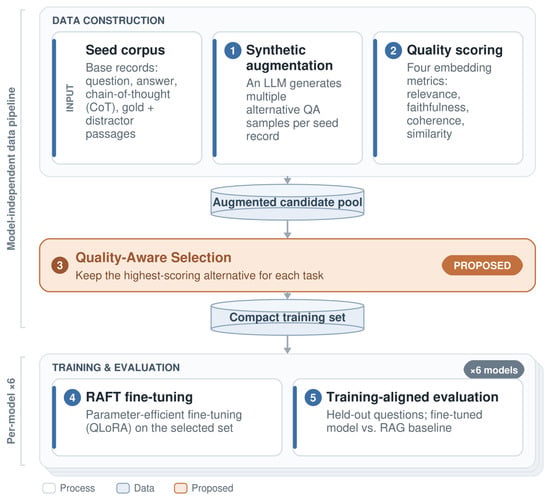The width and height of the screenshot is (550, 500).
Task: Click the PROPOSED badge
Action: click(482, 265)
